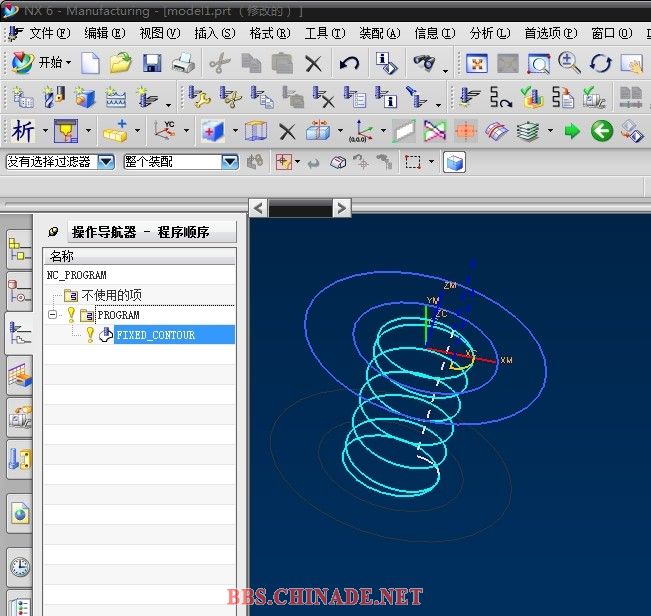Open the selection filter dropdown
The width and height of the screenshot is (651, 616).
[105, 162]
